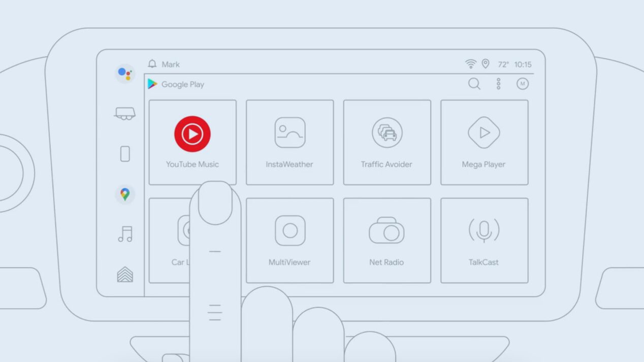Open the YouTube Music app
This screenshot has width=644, height=362.
pos(192,141)
